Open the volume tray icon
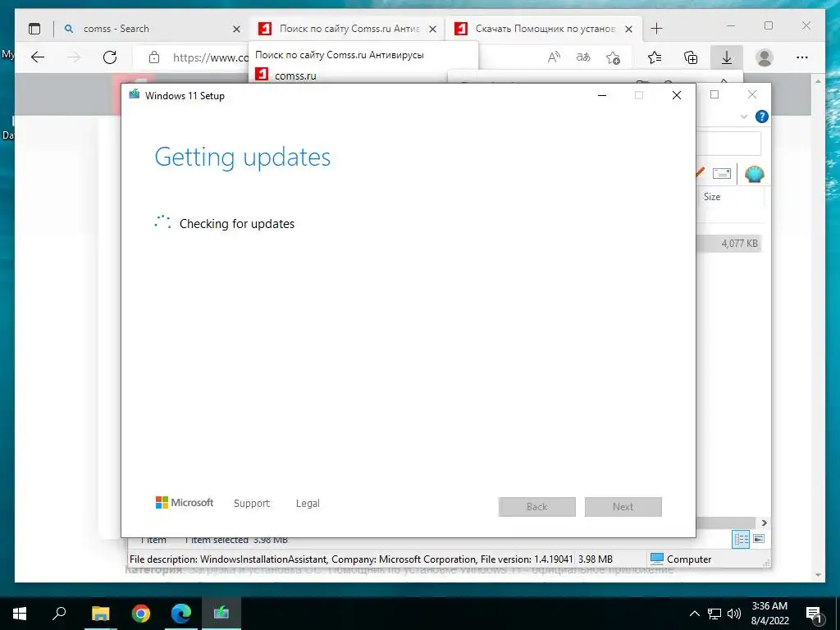Screen dimensions: 840x630 (734, 614)
